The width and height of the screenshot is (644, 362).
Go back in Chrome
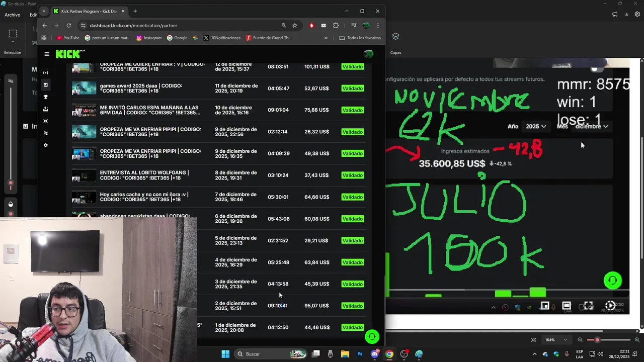point(44,25)
